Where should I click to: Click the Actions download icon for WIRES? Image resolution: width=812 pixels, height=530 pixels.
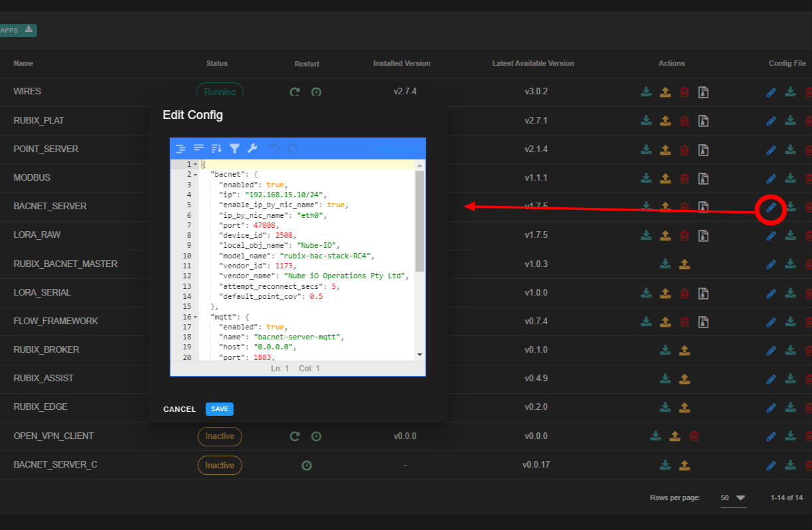pos(646,92)
